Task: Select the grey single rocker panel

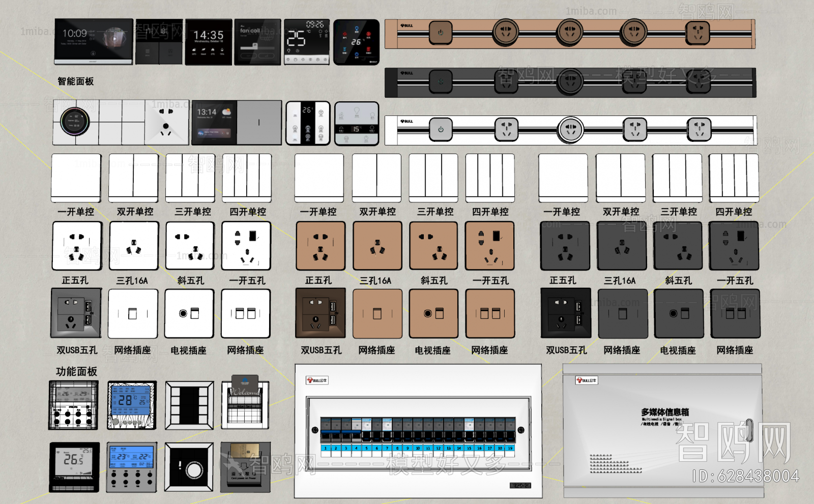Action: 259,123
